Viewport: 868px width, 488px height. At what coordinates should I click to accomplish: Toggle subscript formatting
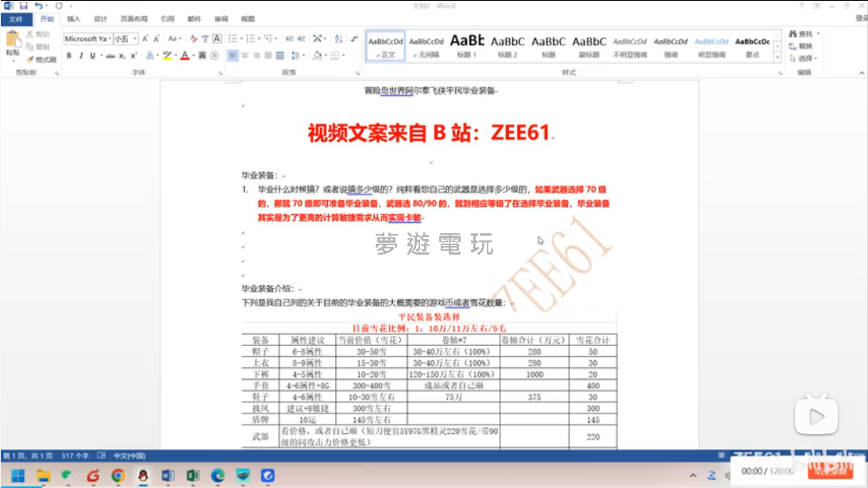tap(122, 56)
